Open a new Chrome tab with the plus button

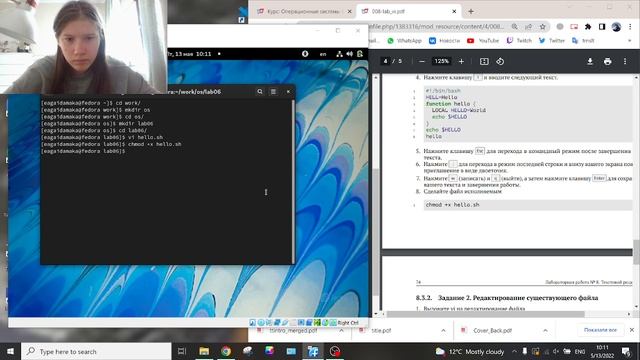pos(471,11)
